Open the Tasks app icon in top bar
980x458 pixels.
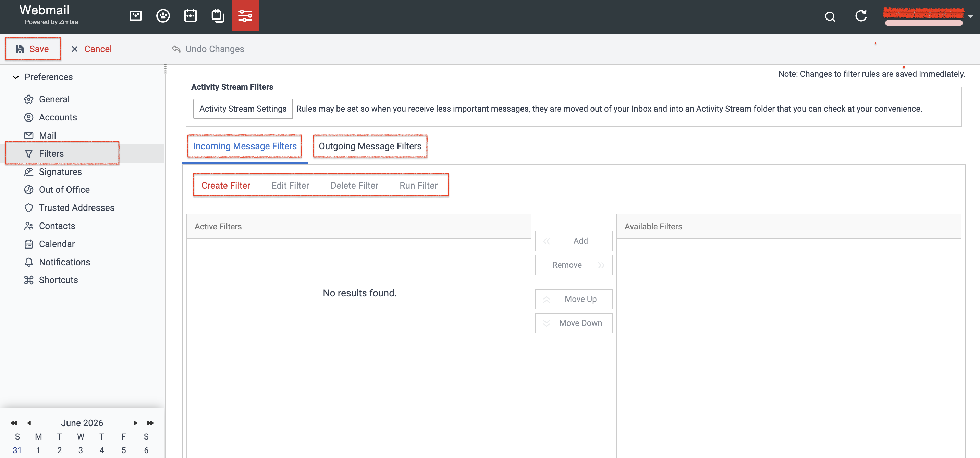(x=218, y=16)
